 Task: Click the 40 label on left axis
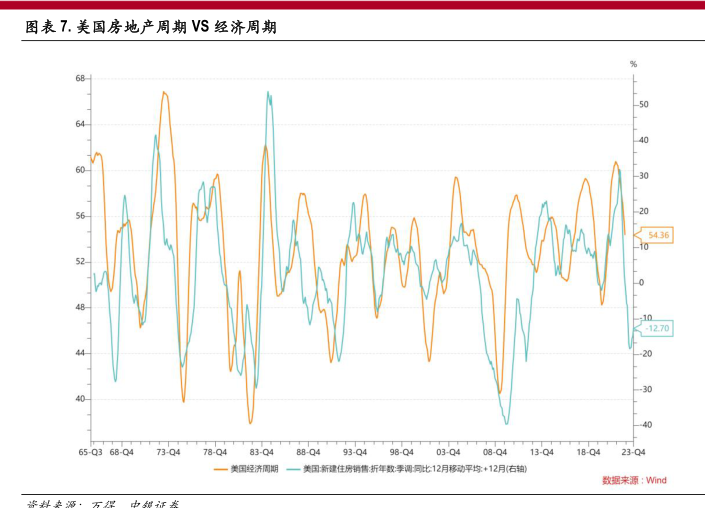pos(79,399)
